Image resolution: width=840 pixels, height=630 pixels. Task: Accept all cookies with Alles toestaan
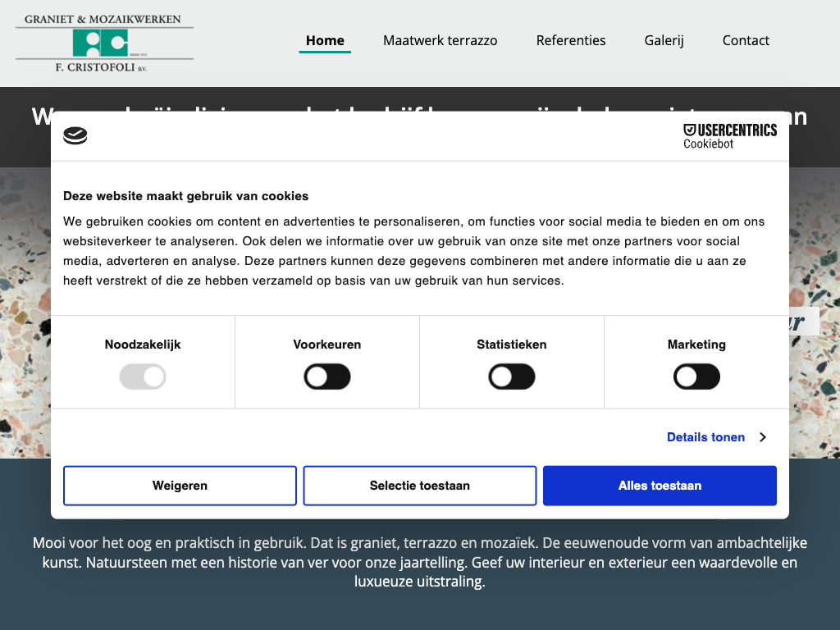[660, 486]
